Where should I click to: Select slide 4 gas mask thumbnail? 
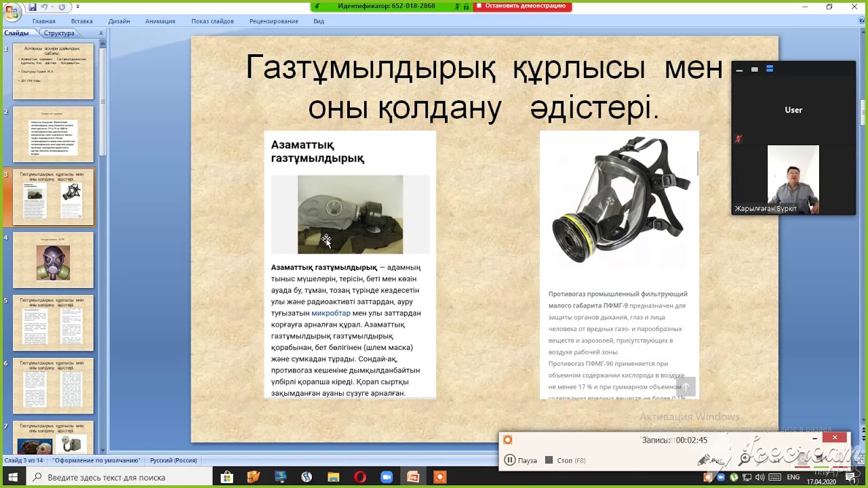[x=53, y=260]
